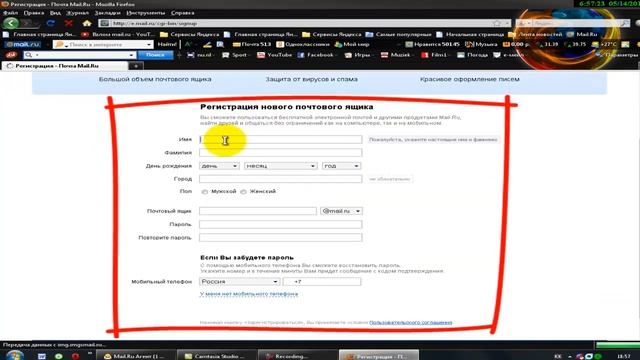Open Facebook shortcut on the toolbar

pos(316,55)
